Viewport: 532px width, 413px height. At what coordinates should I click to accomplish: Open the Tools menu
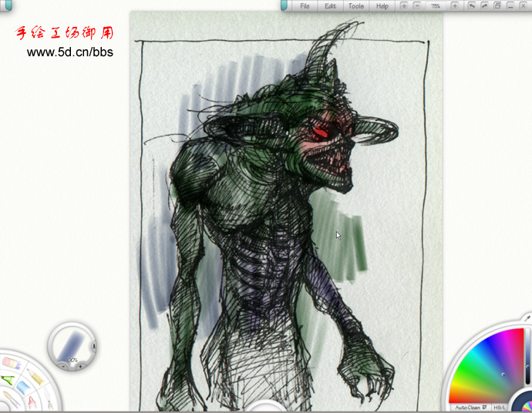(x=356, y=6)
